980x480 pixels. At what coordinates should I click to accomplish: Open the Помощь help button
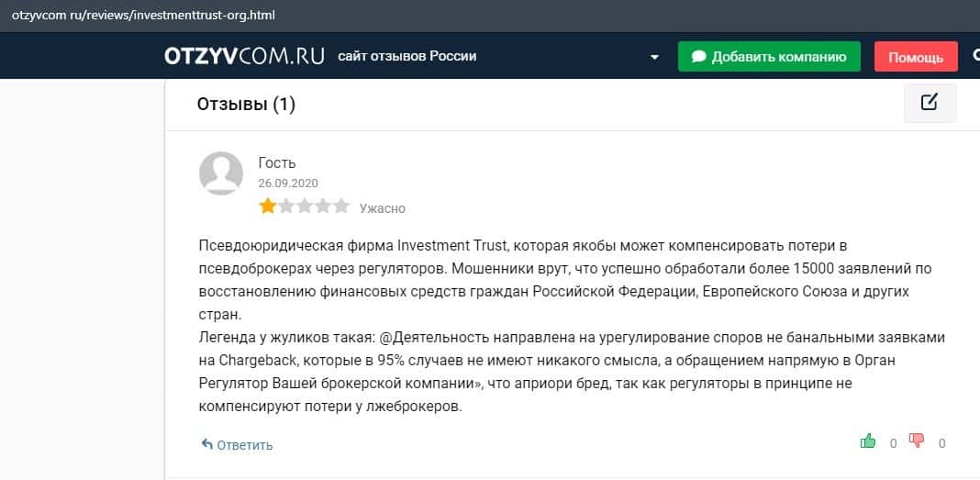point(915,57)
